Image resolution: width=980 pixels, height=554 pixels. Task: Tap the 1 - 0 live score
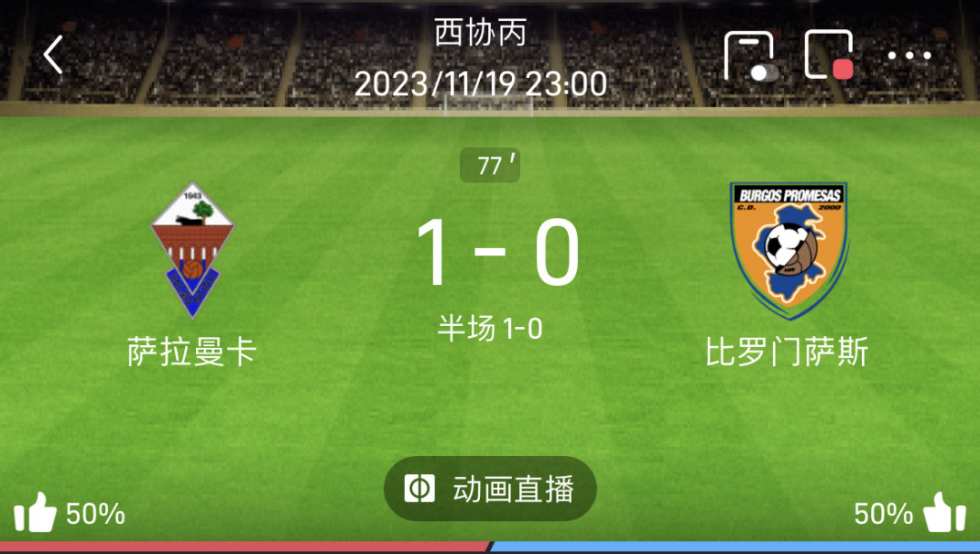(497, 252)
